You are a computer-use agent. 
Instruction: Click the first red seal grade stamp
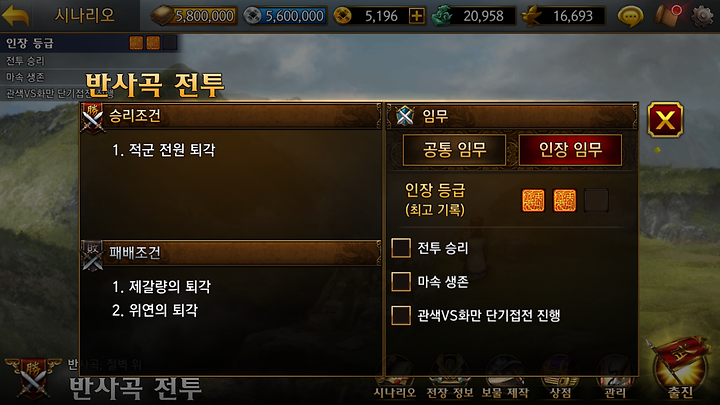533,201
